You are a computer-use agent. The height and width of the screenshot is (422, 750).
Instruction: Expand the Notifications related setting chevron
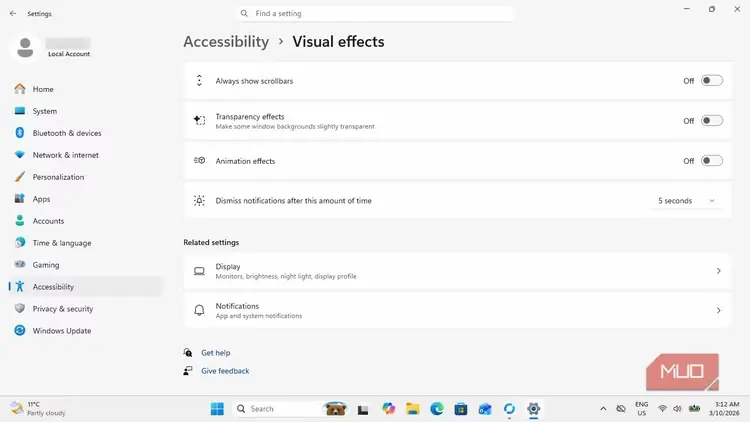pos(718,311)
